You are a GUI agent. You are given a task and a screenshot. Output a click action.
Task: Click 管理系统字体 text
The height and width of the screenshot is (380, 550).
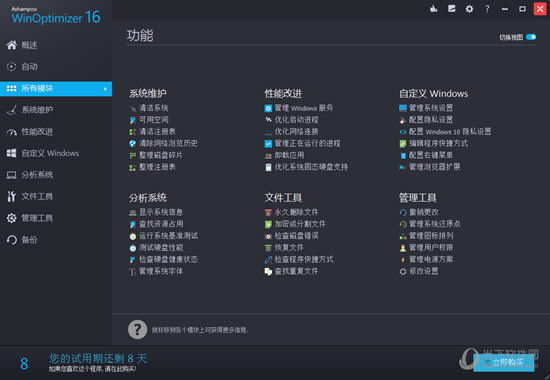pos(161,271)
